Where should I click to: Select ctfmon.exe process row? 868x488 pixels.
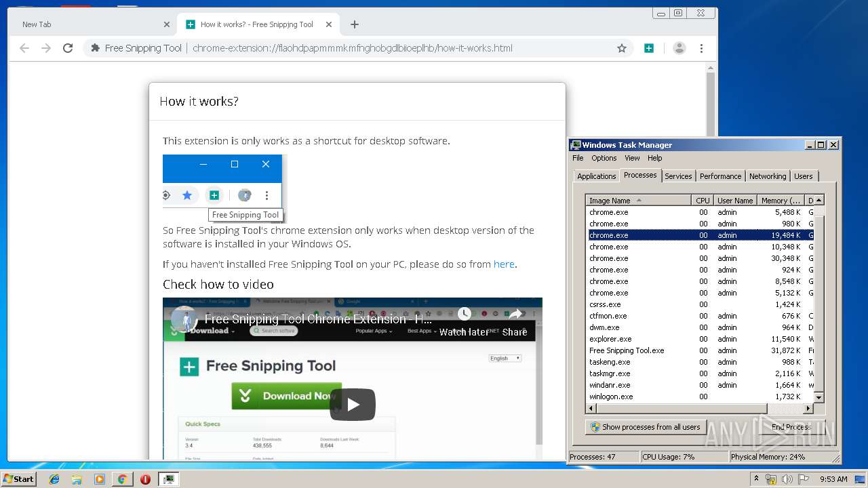click(x=701, y=316)
